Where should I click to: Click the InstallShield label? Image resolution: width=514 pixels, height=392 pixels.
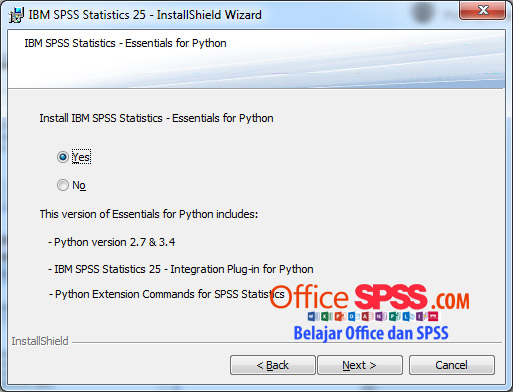(x=40, y=341)
